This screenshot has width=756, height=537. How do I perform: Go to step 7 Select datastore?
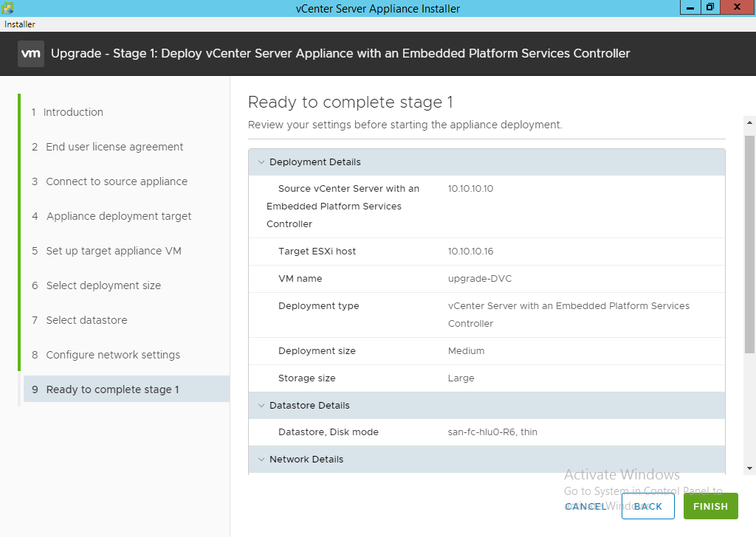[x=80, y=320]
